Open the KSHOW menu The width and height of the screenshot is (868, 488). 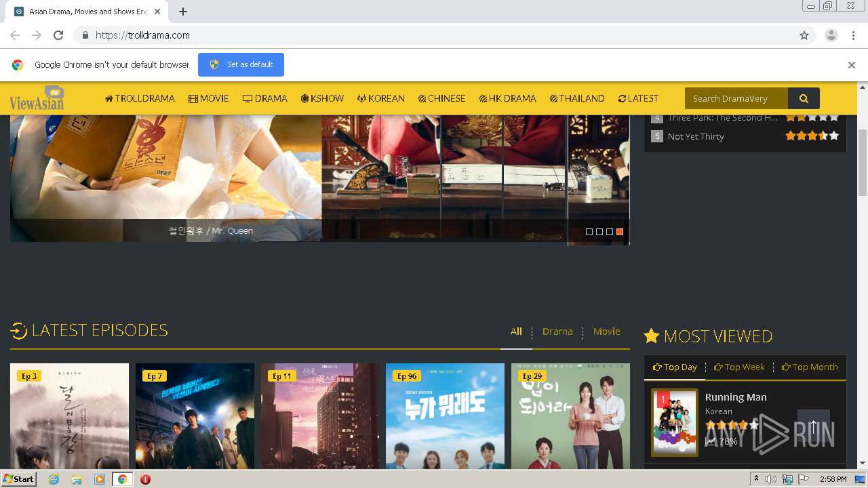tap(323, 98)
